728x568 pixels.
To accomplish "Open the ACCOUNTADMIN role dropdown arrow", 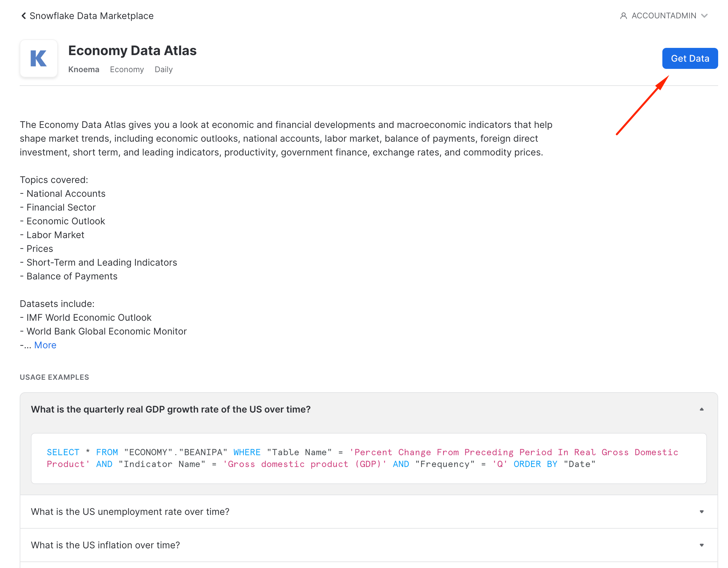I will click(704, 16).
